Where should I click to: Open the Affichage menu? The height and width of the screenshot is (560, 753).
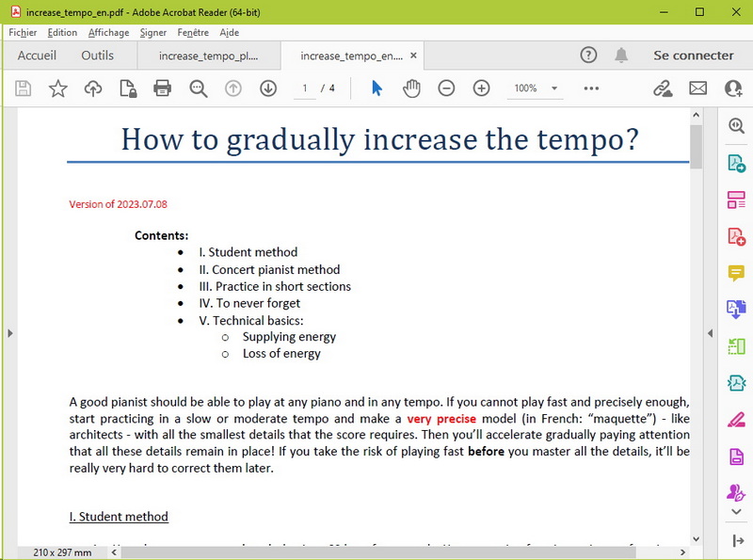108,32
